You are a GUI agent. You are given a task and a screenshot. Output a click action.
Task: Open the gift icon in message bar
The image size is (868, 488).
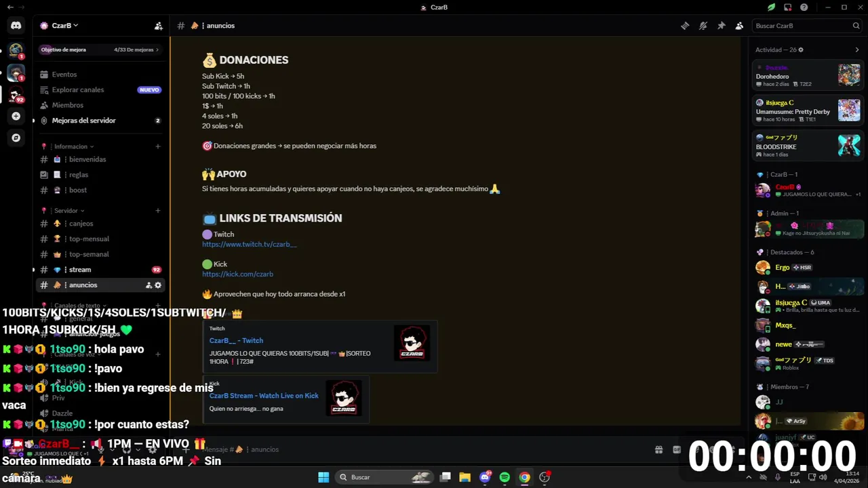(x=658, y=449)
